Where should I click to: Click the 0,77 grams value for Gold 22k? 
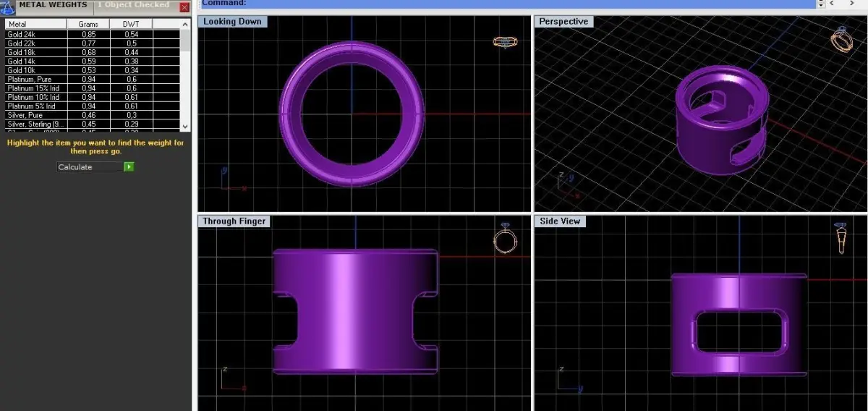[x=89, y=43]
